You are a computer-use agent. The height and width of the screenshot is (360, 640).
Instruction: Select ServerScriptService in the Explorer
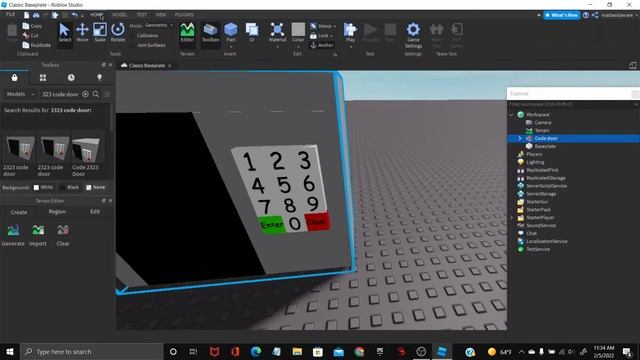click(546, 186)
